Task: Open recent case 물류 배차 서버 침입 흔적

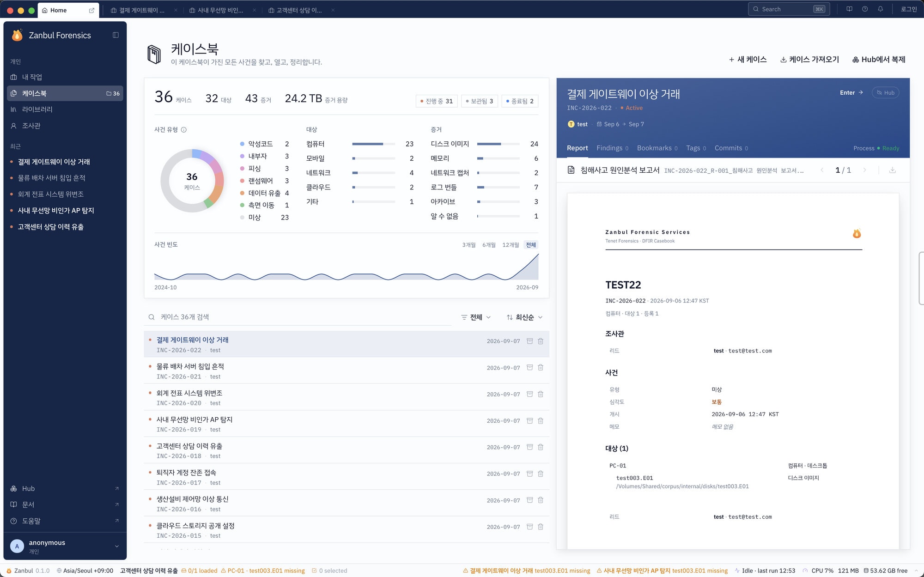Action: point(51,178)
